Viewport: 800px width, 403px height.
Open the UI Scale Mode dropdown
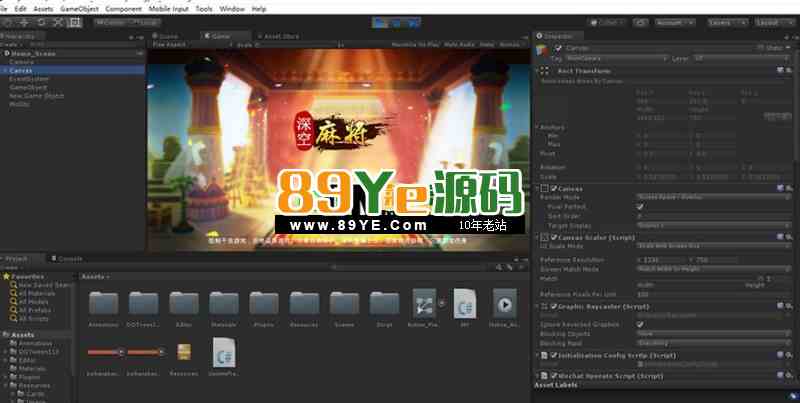(x=714, y=246)
